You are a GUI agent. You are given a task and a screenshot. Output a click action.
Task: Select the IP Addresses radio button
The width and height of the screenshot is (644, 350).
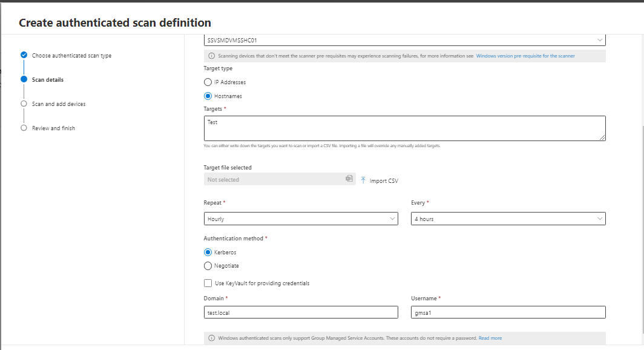(207, 82)
